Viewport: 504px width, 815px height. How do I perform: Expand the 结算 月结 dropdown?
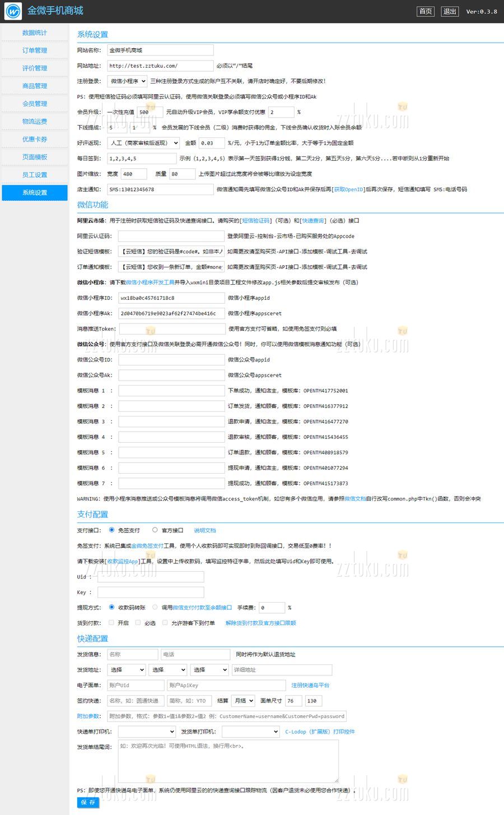pos(244,701)
